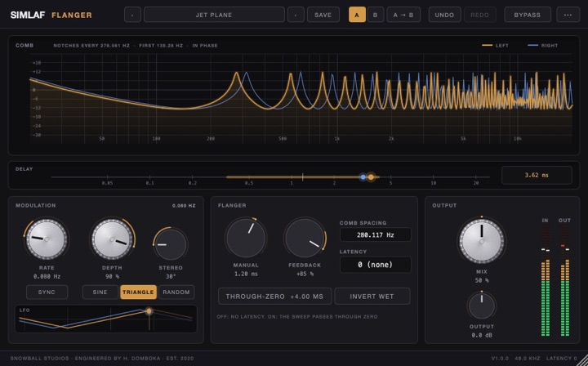
Task: Go to the next preset arrow button
Action: point(296,15)
